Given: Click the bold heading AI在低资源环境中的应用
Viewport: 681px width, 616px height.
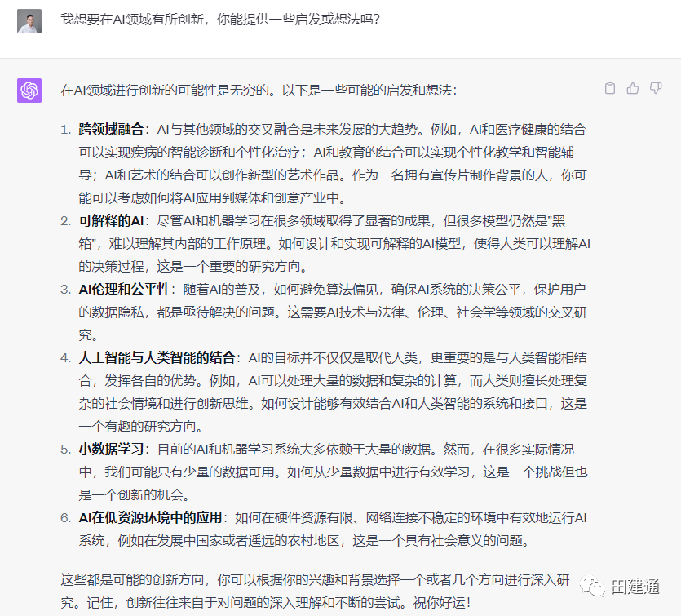Looking at the screenshot, I should point(150,517).
